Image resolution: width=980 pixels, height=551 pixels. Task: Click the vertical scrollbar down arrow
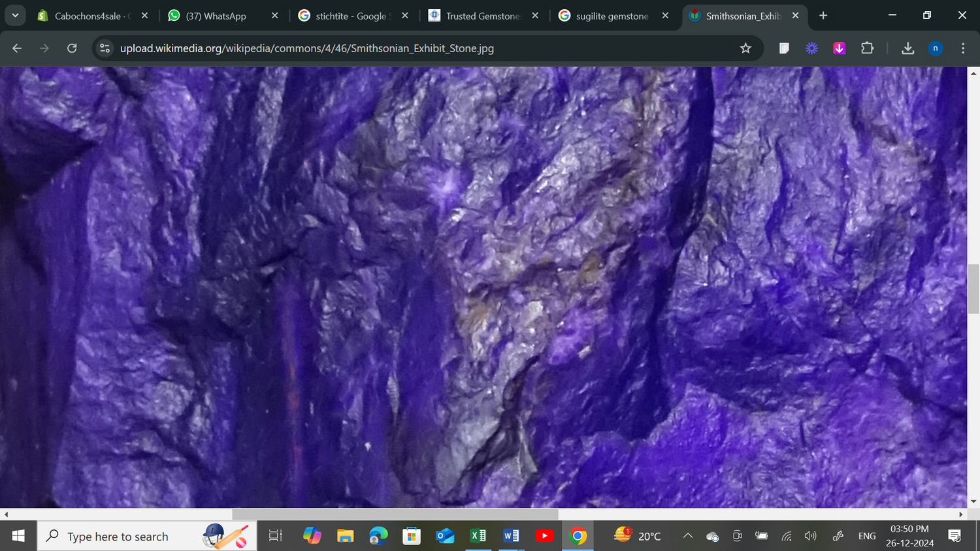[x=973, y=502]
